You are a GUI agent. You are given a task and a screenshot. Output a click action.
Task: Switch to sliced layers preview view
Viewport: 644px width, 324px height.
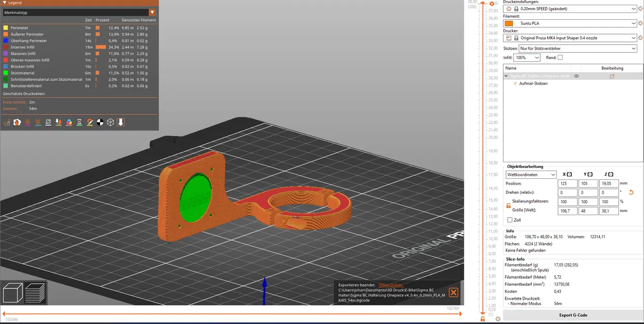coord(35,293)
